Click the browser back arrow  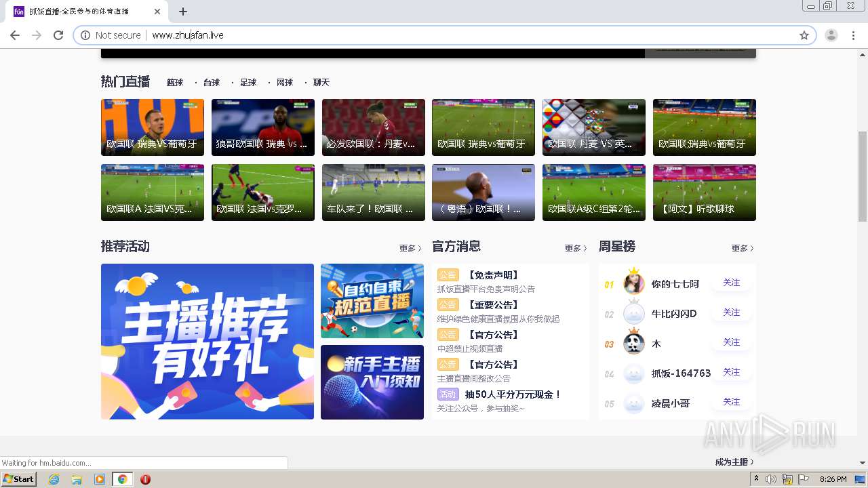pyautogui.click(x=15, y=35)
